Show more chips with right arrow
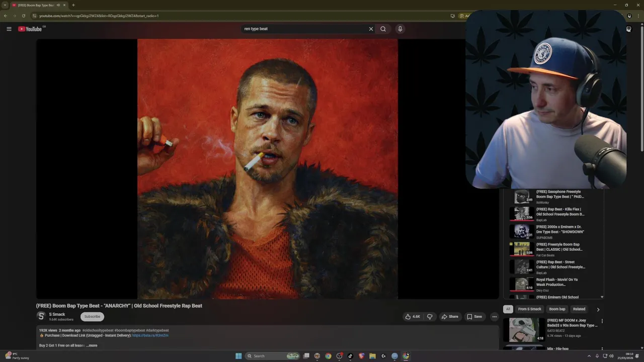This screenshot has width=644, height=362. point(598,310)
